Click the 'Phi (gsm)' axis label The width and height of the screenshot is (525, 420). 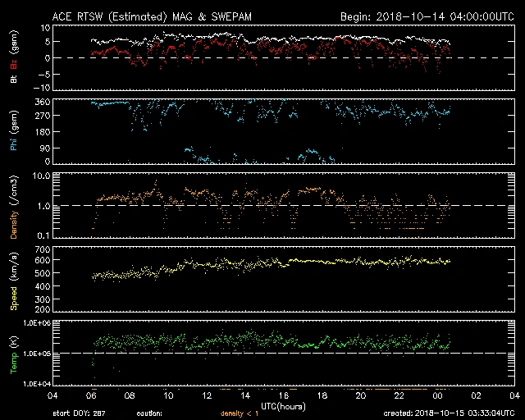[14, 130]
